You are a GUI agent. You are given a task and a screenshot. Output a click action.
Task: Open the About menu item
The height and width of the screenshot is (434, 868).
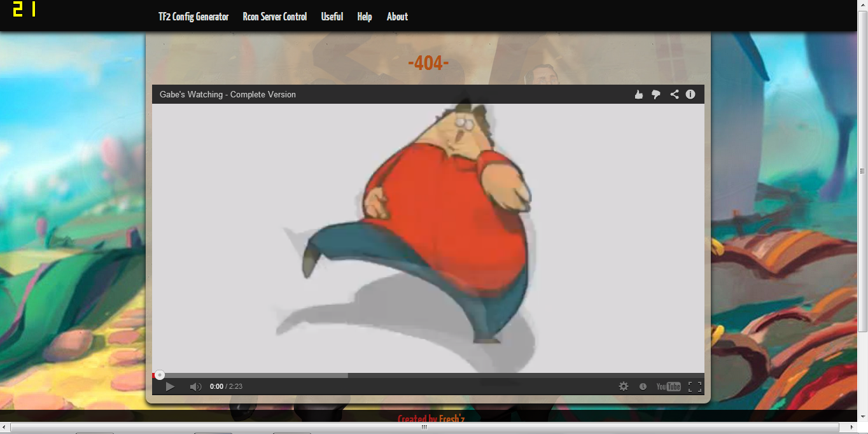coord(397,17)
